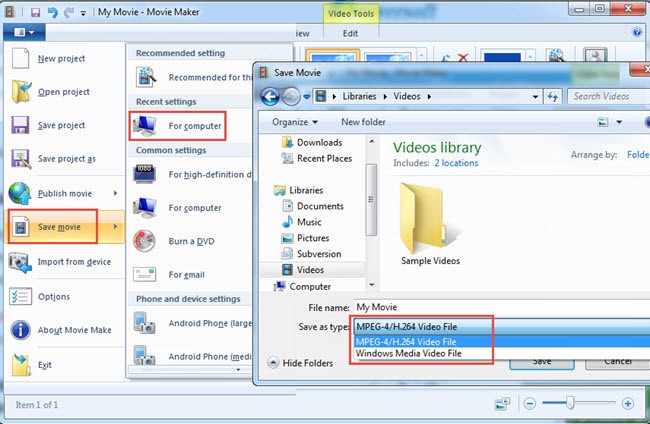Click navigation pane scroll up arrow
Image resolution: width=650 pixels, height=424 pixels.
coord(371,142)
